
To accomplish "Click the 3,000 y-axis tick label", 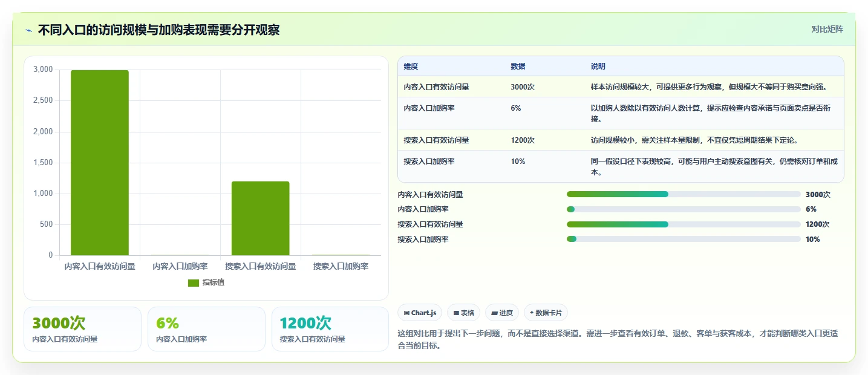I will coord(43,70).
